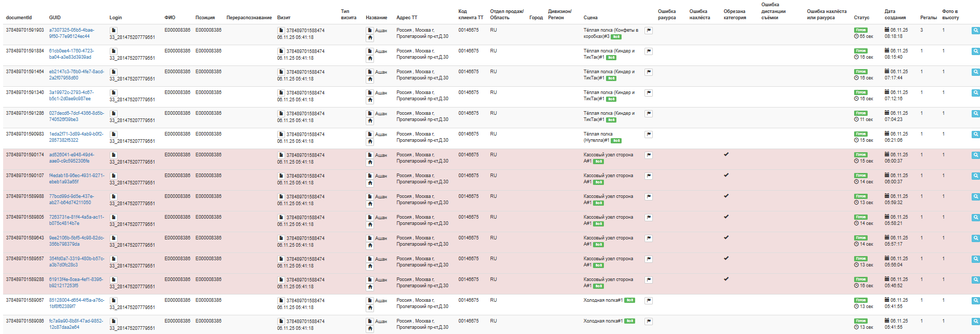
Task: Click Обрезана категория checkmark in row 378489701590174
Action: click(726, 154)
